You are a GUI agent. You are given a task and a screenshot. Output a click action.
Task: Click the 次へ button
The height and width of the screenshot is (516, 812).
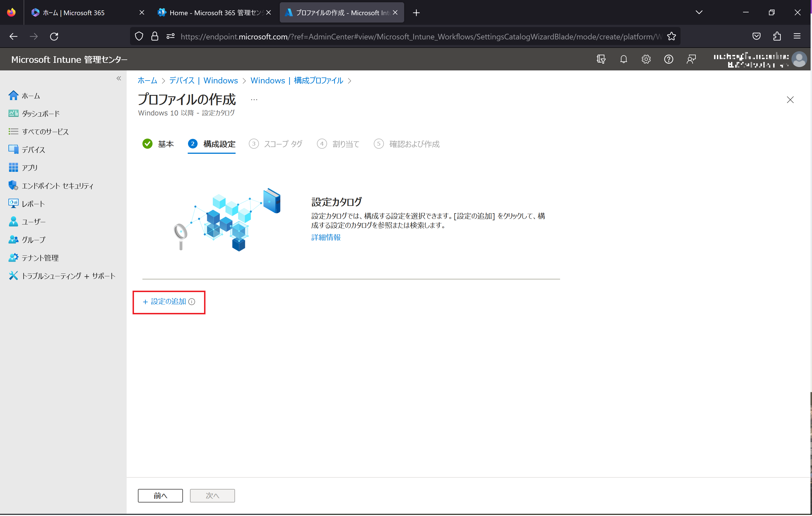[212, 495]
